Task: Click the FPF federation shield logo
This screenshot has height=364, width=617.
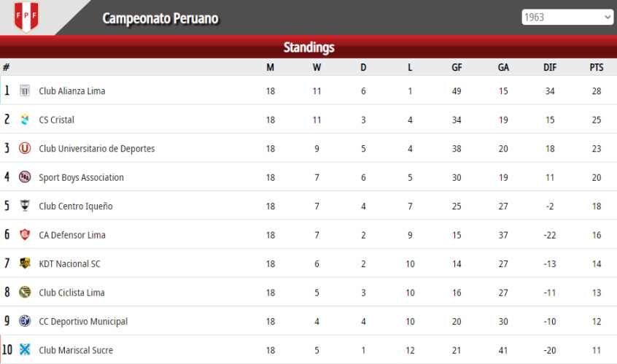Action: tap(26, 17)
